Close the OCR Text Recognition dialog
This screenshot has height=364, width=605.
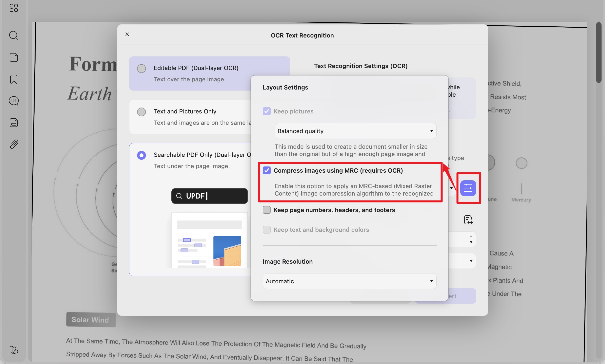coord(127,34)
